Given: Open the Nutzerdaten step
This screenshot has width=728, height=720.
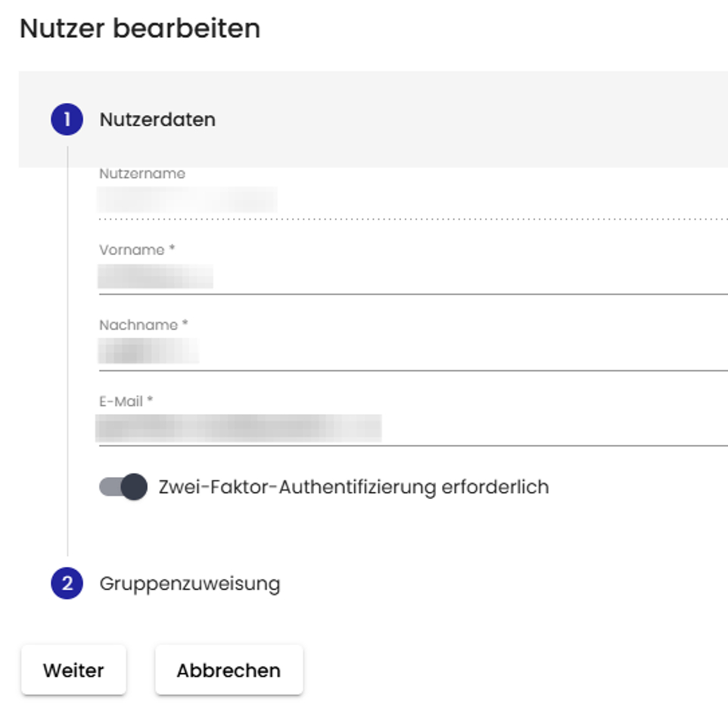Looking at the screenshot, I should 157,120.
